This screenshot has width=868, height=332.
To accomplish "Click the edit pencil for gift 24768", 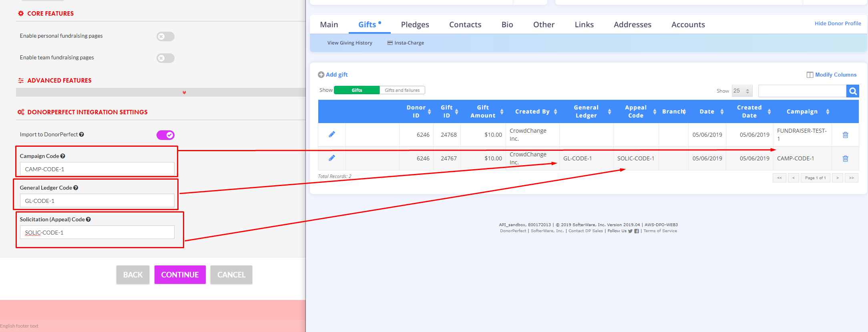I will coord(332,134).
